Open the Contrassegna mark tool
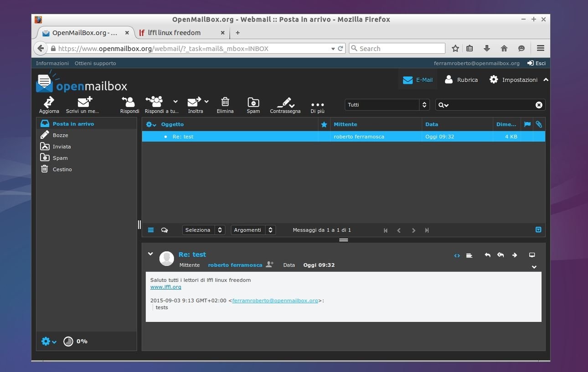Image resolution: width=588 pixels, height=372 pixels. pyautogui.click(x=285, y=103)
